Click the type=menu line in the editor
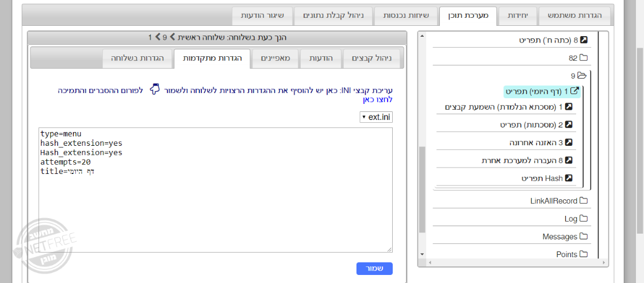644x283 pixels. point(61,134)
